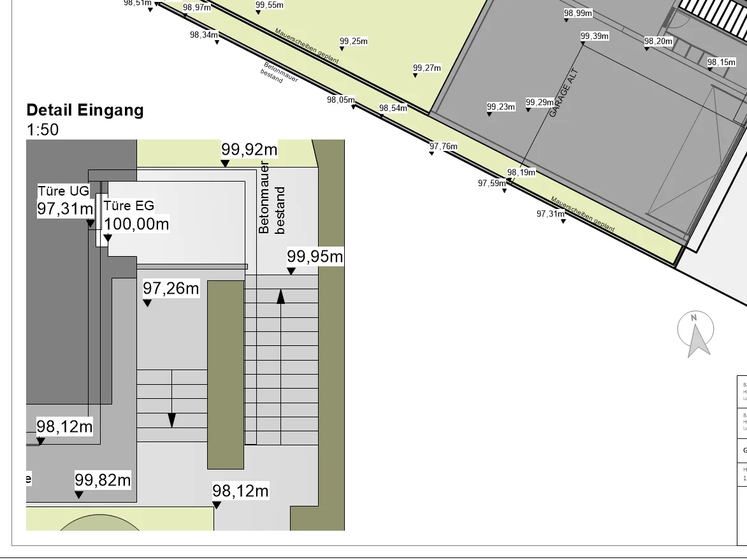The image size is (747, 560).
Task: Click the downward stair direction arrow
Action: pyautogui.click(x=171, y=420)
